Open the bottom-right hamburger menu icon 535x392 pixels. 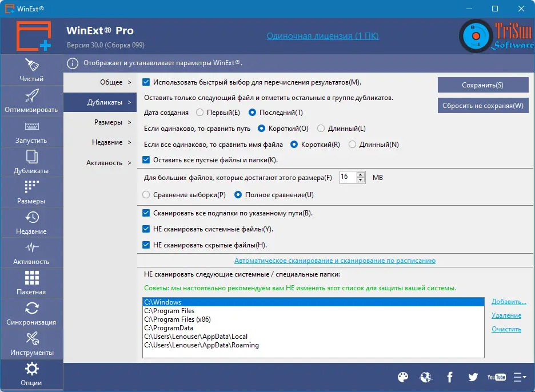tap(520, 377)
